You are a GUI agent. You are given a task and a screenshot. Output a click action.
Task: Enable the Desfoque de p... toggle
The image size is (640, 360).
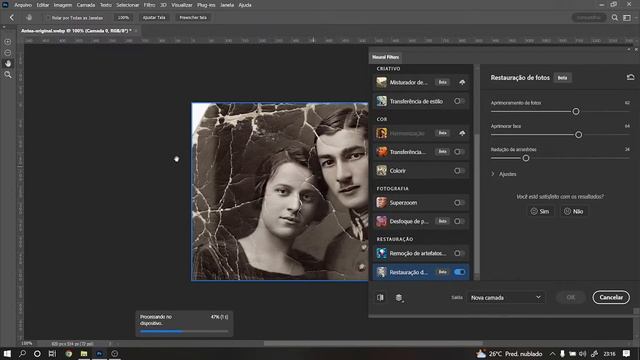pyautogui.click(x=459, y=221)
